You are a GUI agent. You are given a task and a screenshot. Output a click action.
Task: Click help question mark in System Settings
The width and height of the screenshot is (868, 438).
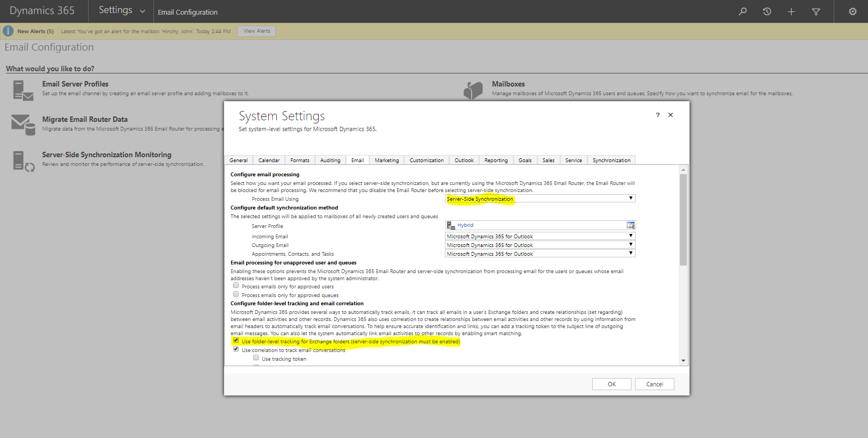tap(658, 115)
